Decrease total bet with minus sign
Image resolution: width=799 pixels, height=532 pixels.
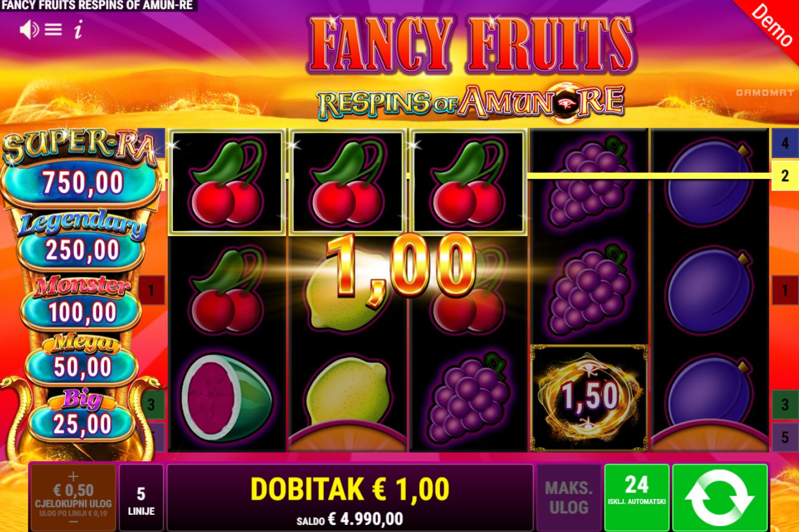coord(73,522)
